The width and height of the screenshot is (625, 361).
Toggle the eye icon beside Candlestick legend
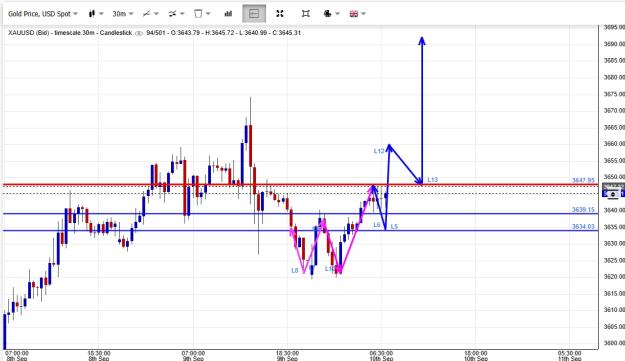tap(139, 33)
